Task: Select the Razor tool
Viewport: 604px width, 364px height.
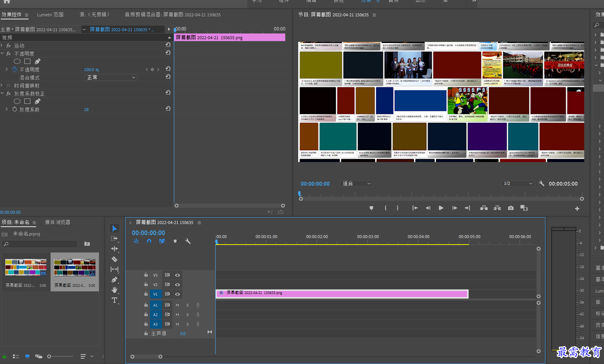Action: pos(114,259)
